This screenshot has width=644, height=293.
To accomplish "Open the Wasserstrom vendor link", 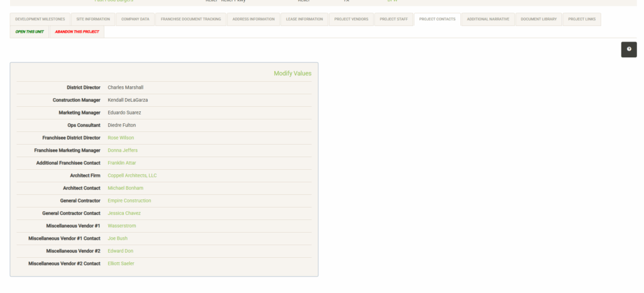I will (x=121, y=226).
